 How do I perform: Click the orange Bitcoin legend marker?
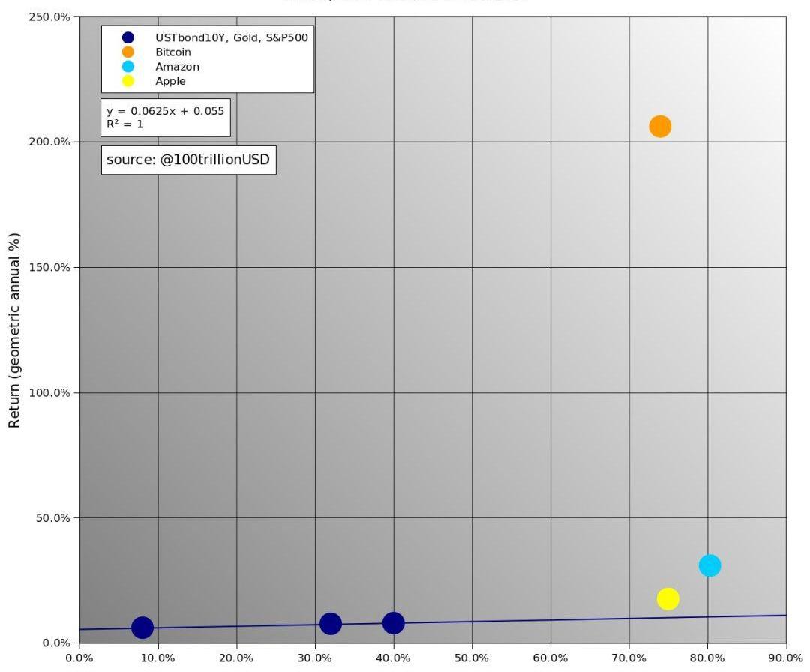(x=128, y=52)
